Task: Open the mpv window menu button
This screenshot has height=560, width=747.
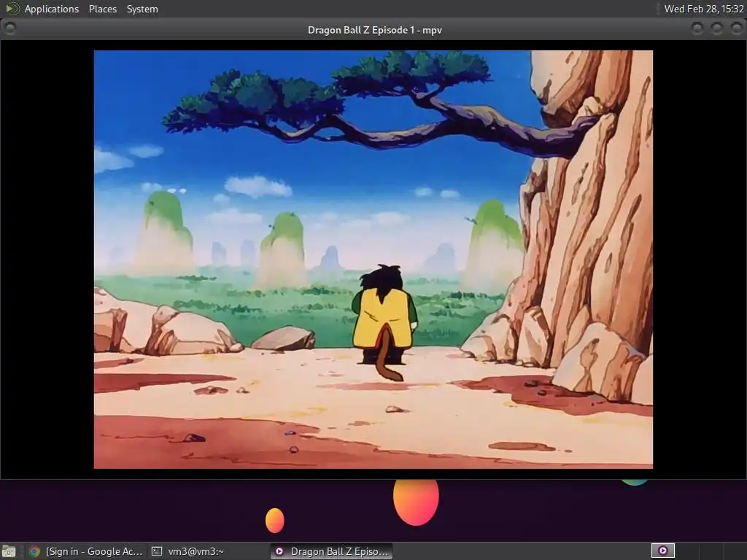Action: tap(10, 28)
